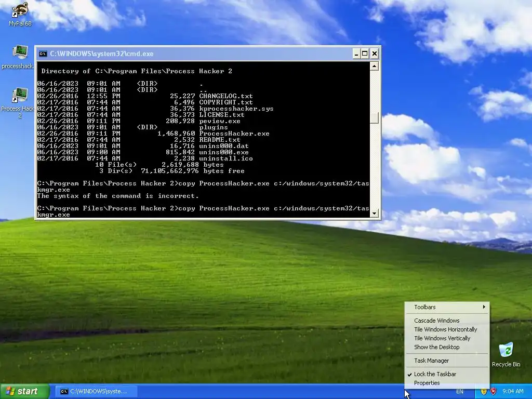The width and height of the screenshot is (532, 399).
Task: Click the cmd.exe title bar system icon
Action: pos(43,54)
